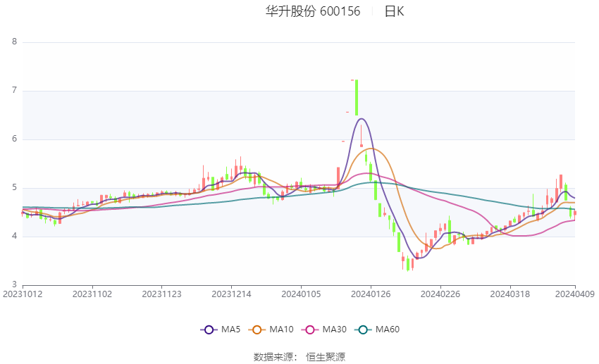Image resolution: width=599 pixels, height=364 pixels.
Task: Click the x-axis date 20240105
Action: coord(301,294)
